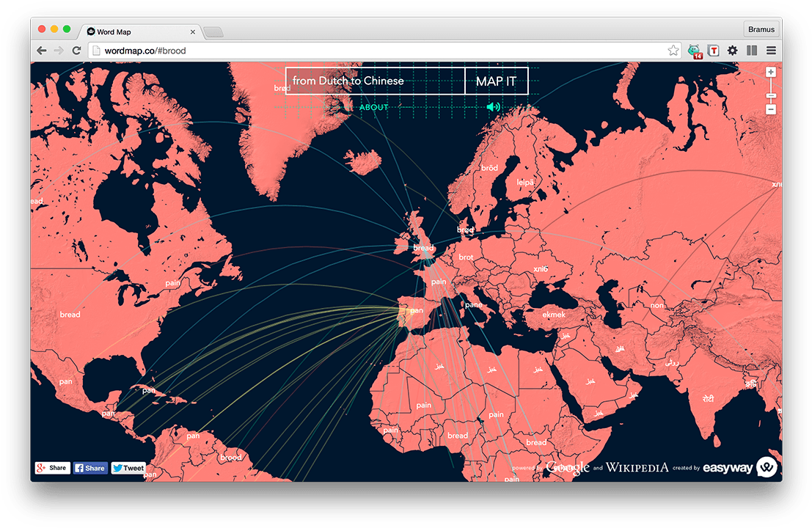
Task: Open a new browser tab
Action: click(x=213, y=32)
